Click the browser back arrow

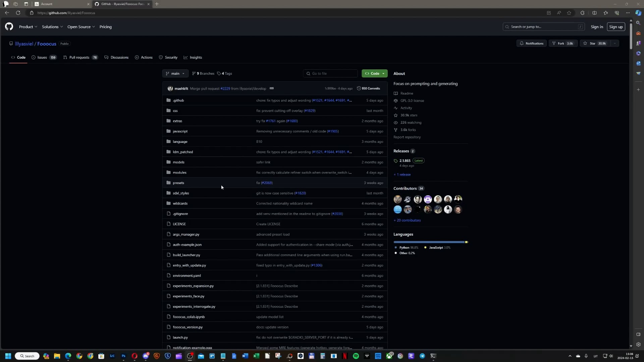click(x=7, y=13)
